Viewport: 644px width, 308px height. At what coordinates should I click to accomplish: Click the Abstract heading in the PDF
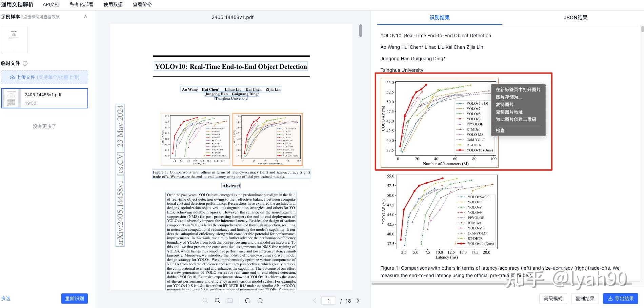click(231, 186)
